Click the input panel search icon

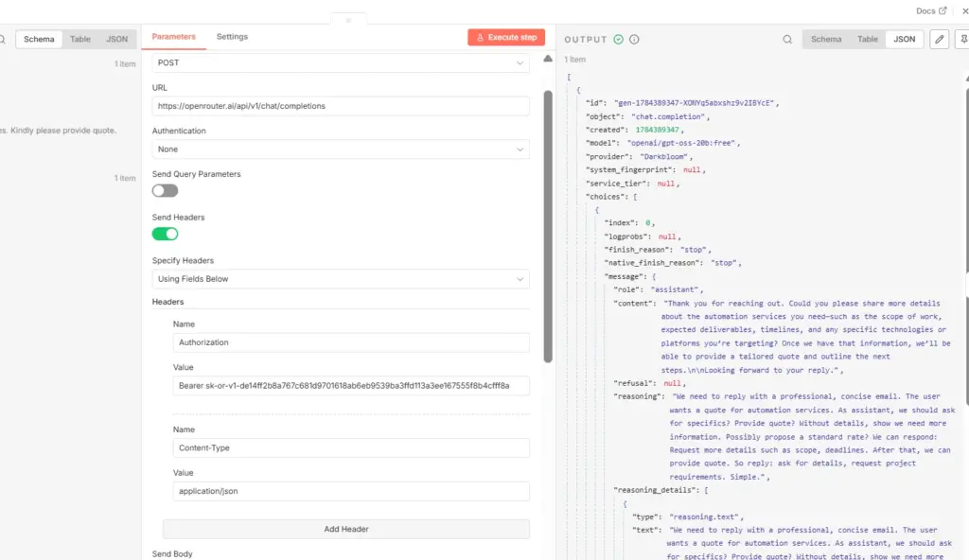pyautogui.click(x=3, y=40)
